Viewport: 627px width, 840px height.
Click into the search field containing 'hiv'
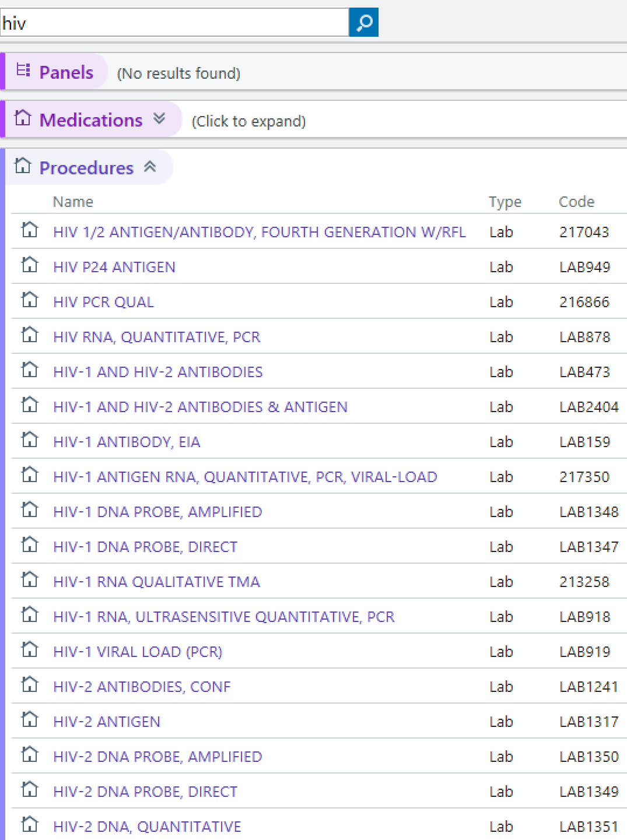click(x=174, y=23)
